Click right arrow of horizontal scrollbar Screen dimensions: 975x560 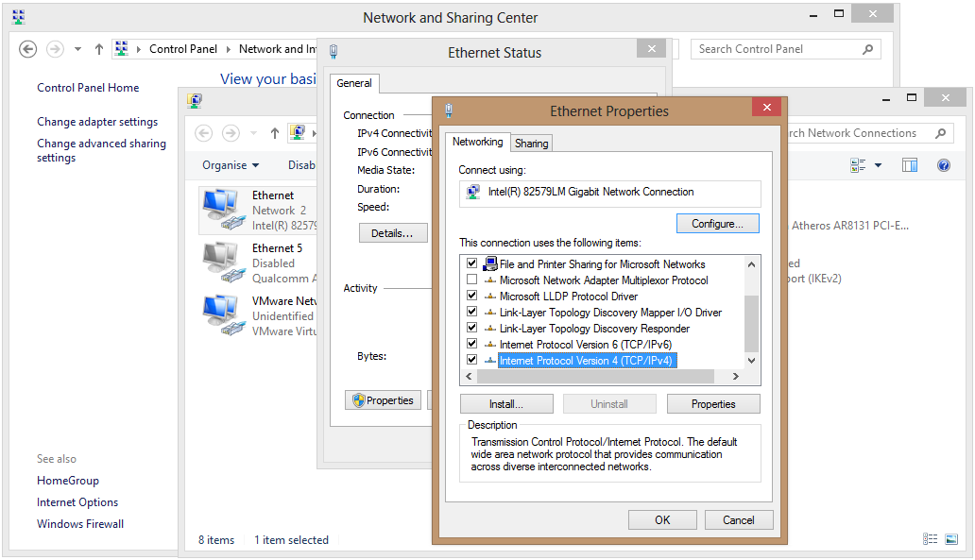click(736, 377)
